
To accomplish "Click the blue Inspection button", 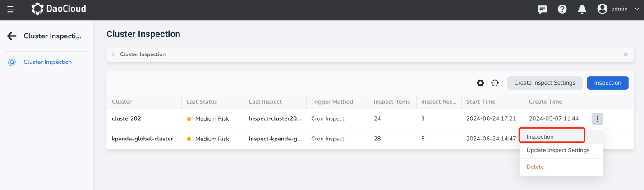I will pos(607,83).
